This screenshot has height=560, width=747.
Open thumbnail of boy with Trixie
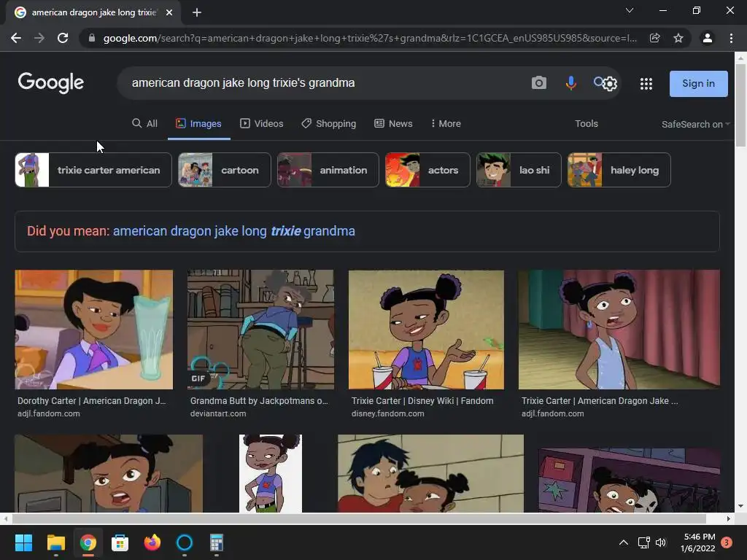coord(430,473)
